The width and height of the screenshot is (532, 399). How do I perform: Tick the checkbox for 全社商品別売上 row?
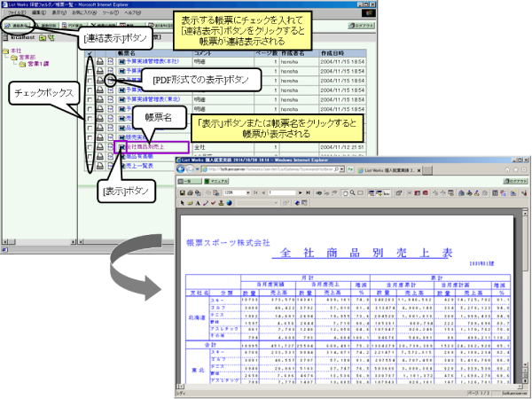click(x=90, y=147)
